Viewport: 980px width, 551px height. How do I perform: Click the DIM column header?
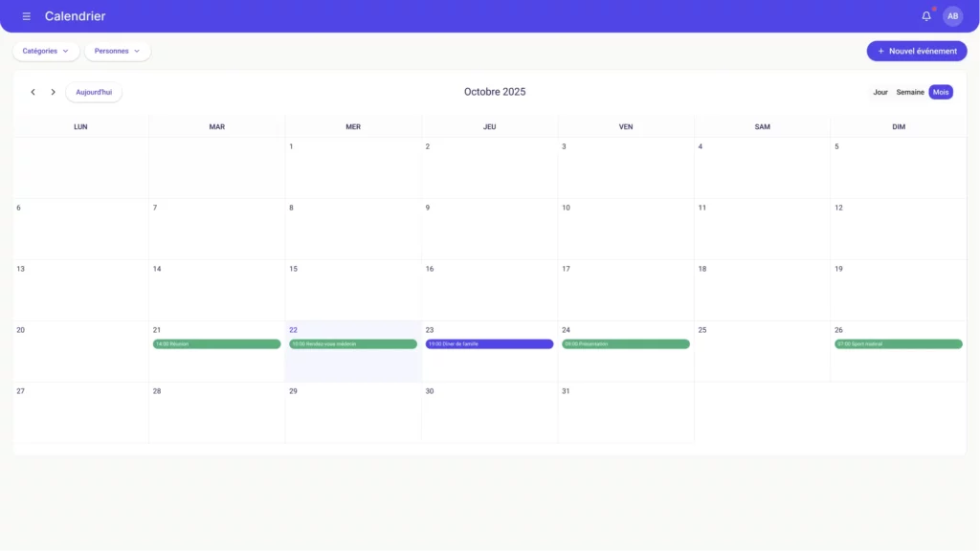[x=898, y=127]
